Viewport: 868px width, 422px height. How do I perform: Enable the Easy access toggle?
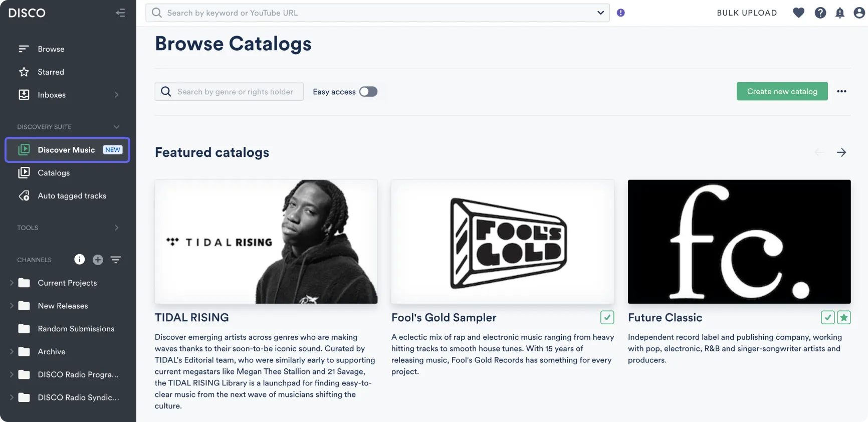click(x=368, y=92)
